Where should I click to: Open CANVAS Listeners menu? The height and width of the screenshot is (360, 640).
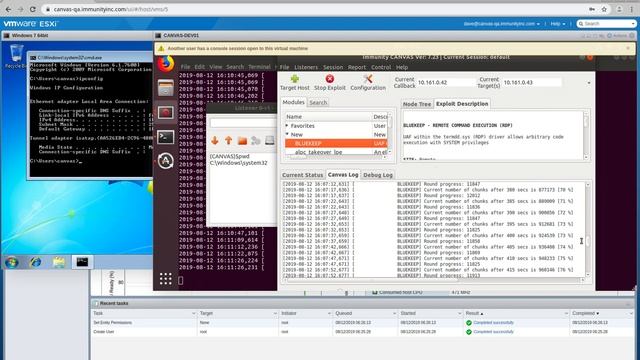(306, 67)
